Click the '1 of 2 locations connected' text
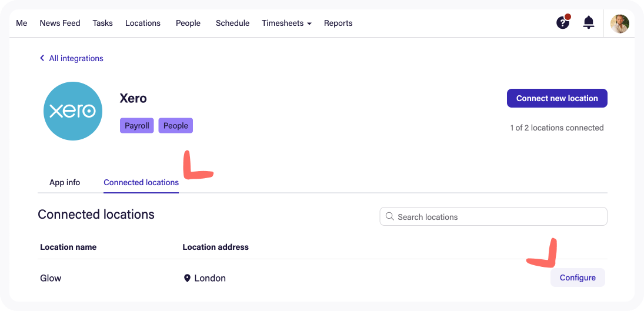The image size is (644, 311). (x=557, y=128)
